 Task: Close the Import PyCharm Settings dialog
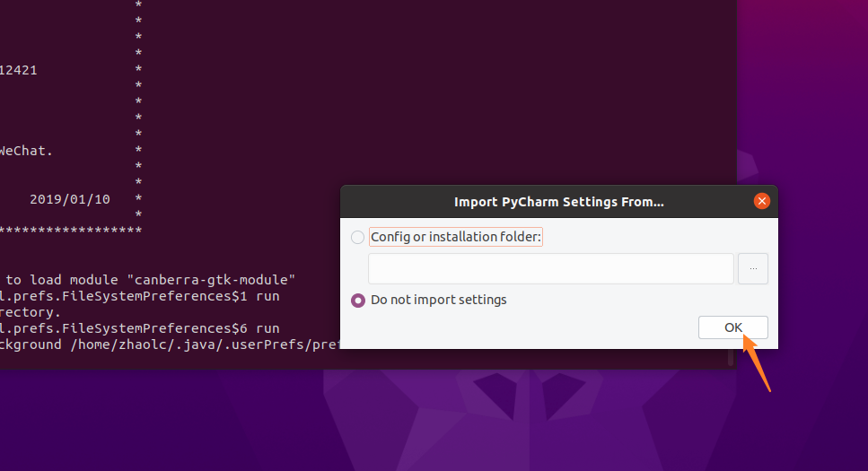coord(762,201)
